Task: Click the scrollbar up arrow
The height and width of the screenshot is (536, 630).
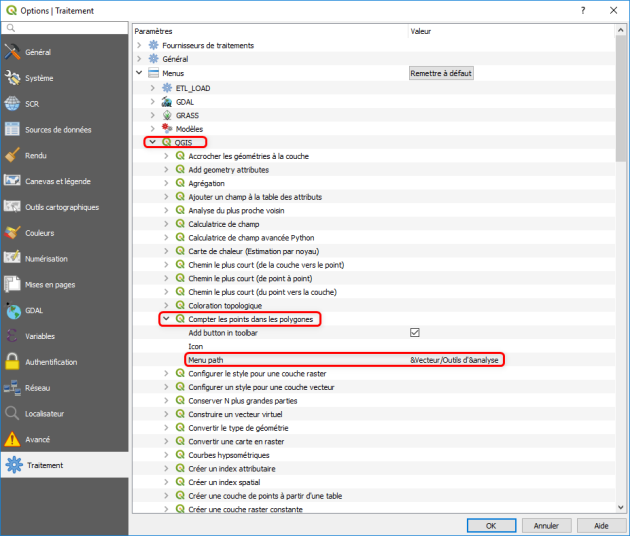Action: click(621, 30)
